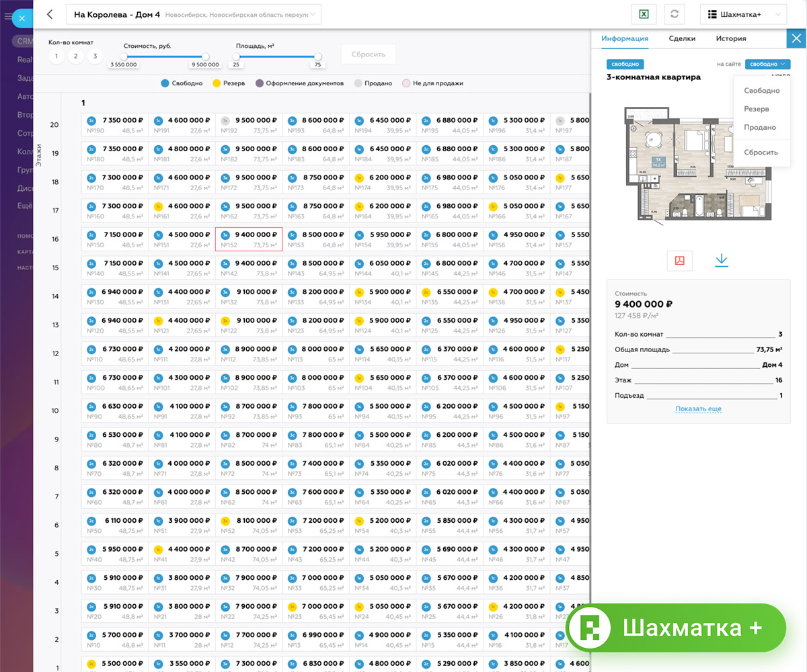Click the round blue X button top-left

[22, 19]
